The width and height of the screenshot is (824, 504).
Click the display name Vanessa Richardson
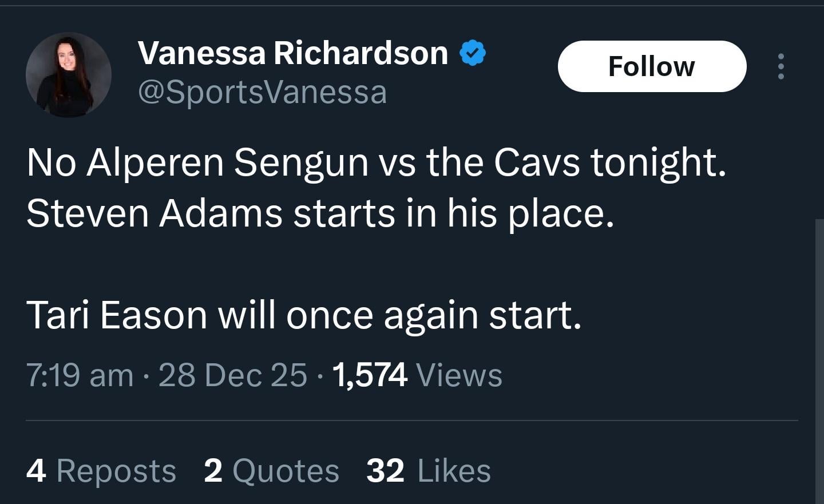point(293,52)
